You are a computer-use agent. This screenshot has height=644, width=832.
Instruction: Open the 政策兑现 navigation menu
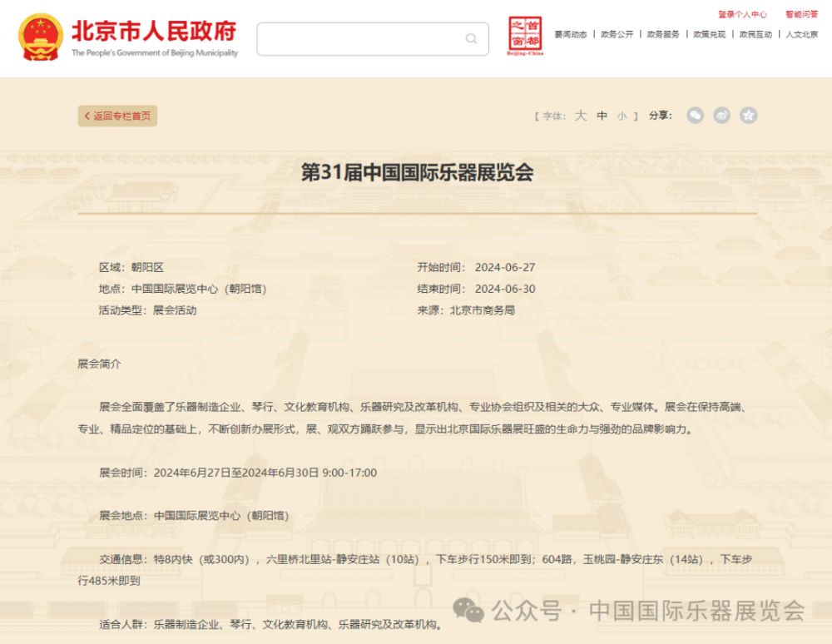[709, 34]
